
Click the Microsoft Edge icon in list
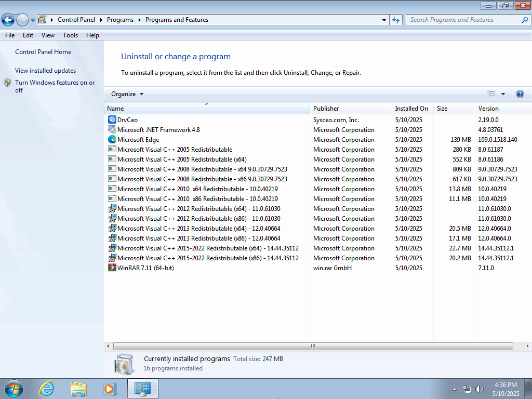coord(112,139)
